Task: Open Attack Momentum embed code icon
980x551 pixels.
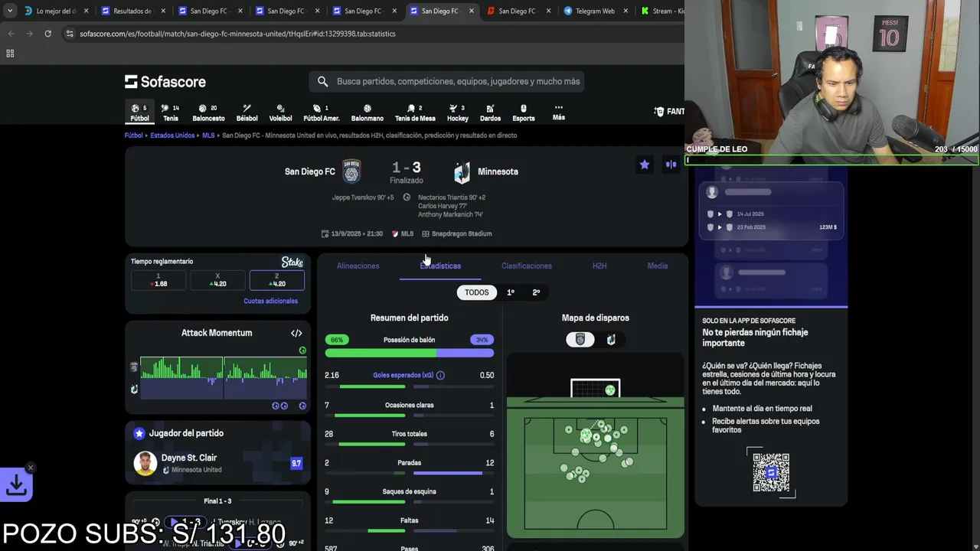Action: click(x=296, y=333)
